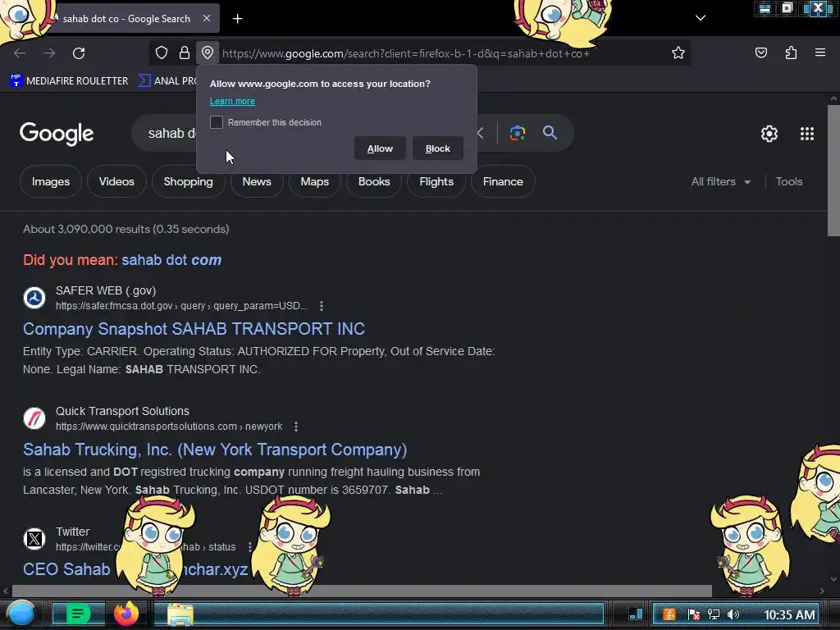Open tracking protection shield icon
The width and height of the screenshot is (840, 630).
click(162, 52)
